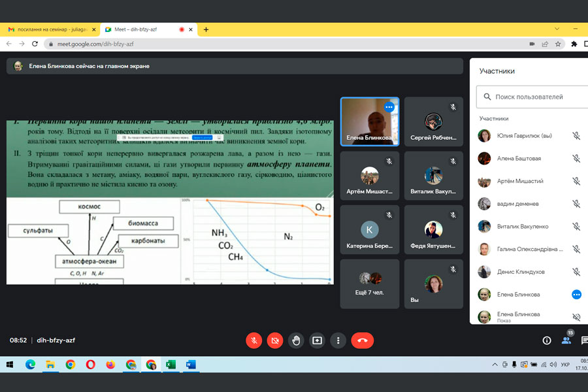Select Алена Баштовая in participant list
The image size is (588, 392).
(x=529, y=158)
